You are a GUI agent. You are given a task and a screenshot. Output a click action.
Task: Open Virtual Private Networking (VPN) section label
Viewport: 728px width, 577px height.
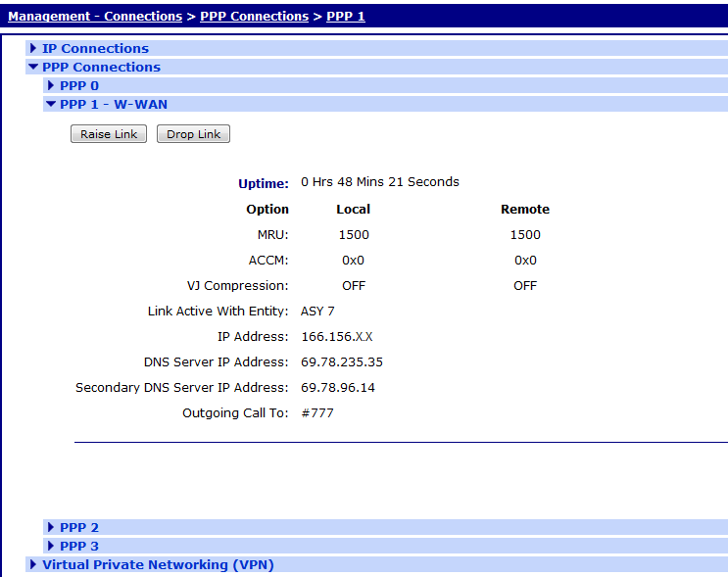[158, 564]
